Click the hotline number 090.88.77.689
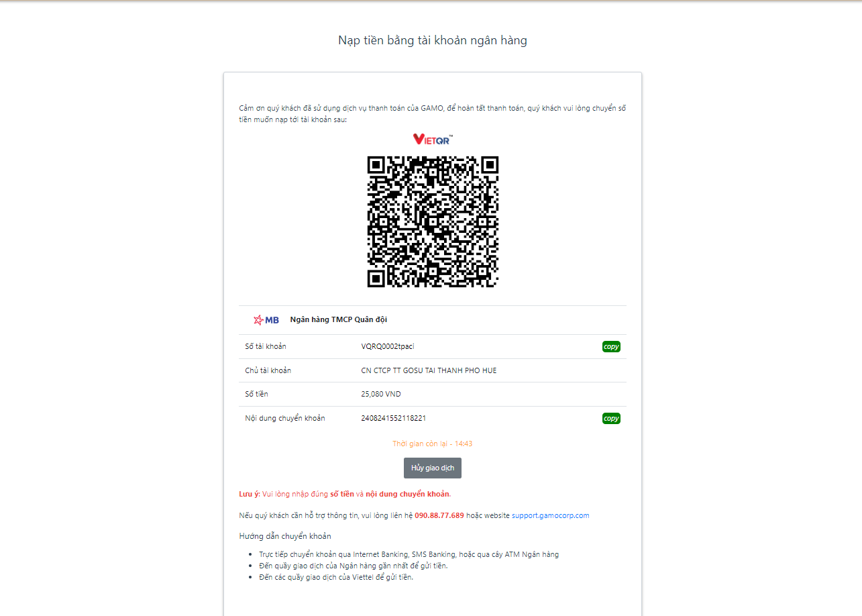This screenshot has height=616, width=862. (x=439, y=515)
